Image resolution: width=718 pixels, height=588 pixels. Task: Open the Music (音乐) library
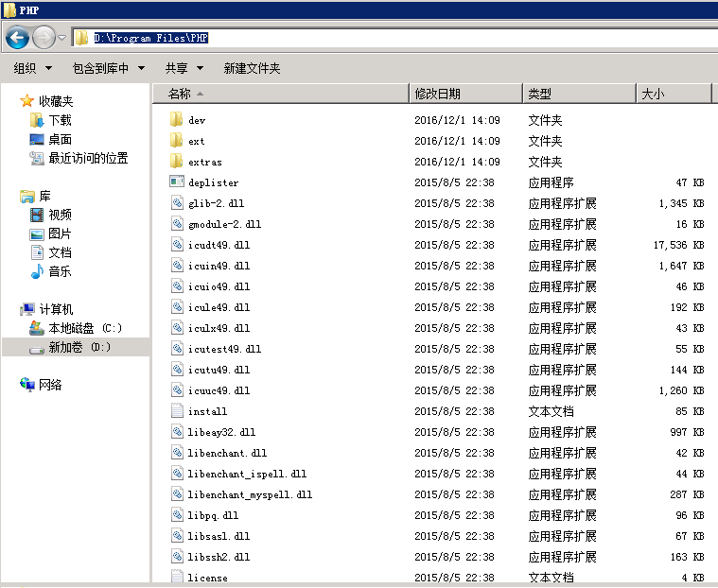click(x=60, y=271)
